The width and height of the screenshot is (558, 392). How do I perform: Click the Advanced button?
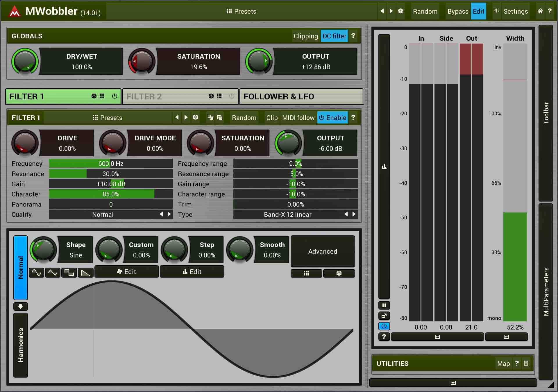tap(323, 251)
